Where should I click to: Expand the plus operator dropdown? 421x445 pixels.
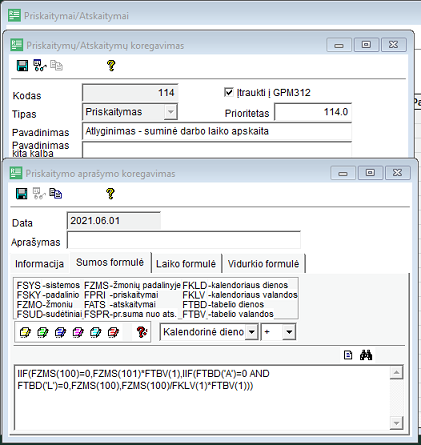tap(289, 332)
